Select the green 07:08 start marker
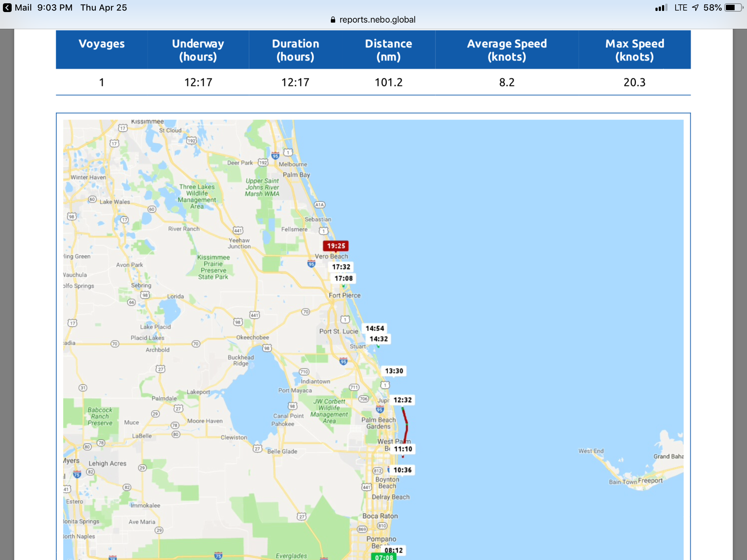Screen dimensions: 747x560 point(384,557)
